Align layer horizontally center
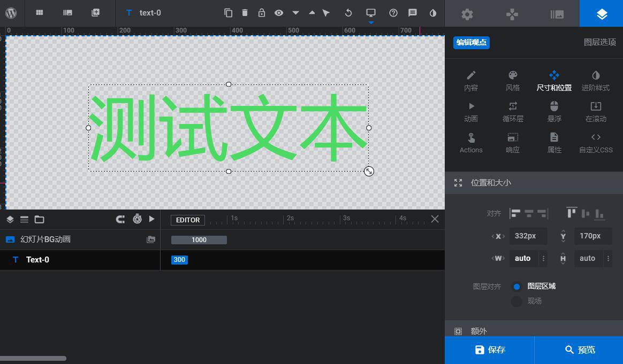Viewport: 623px width, 364px height. (529, 214)
